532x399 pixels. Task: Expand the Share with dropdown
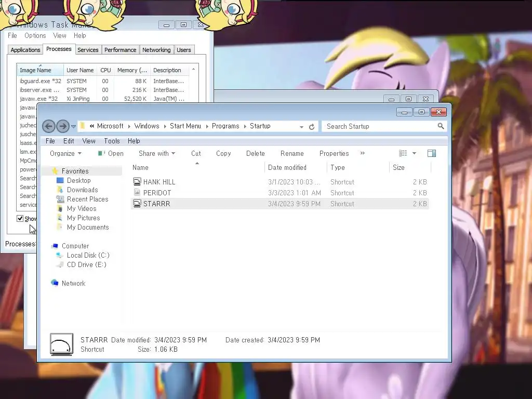click(x=157, y=153)
